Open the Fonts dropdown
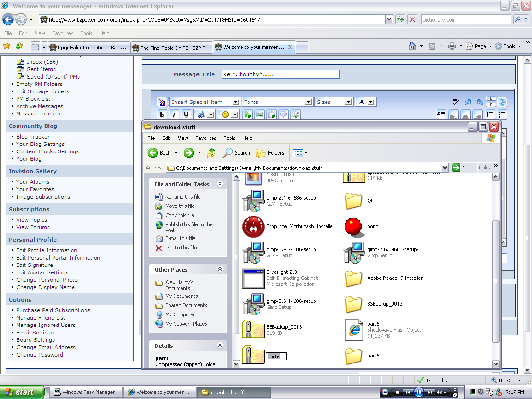 (278, 102)
